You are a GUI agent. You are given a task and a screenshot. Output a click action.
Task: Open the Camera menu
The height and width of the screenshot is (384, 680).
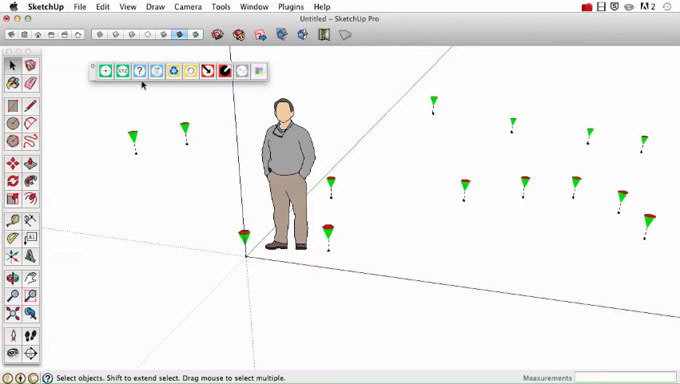[188, 7]
